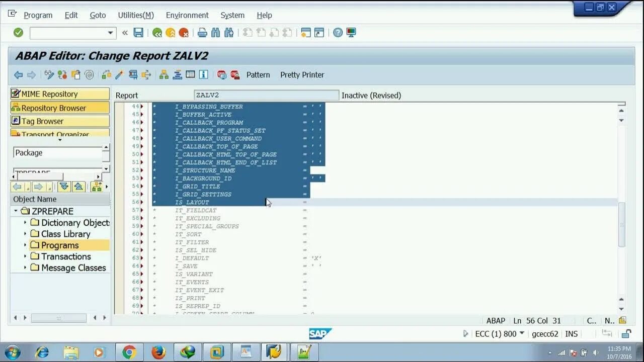Click the Generate Shortcut icon
644x362 pixels.
319,33
